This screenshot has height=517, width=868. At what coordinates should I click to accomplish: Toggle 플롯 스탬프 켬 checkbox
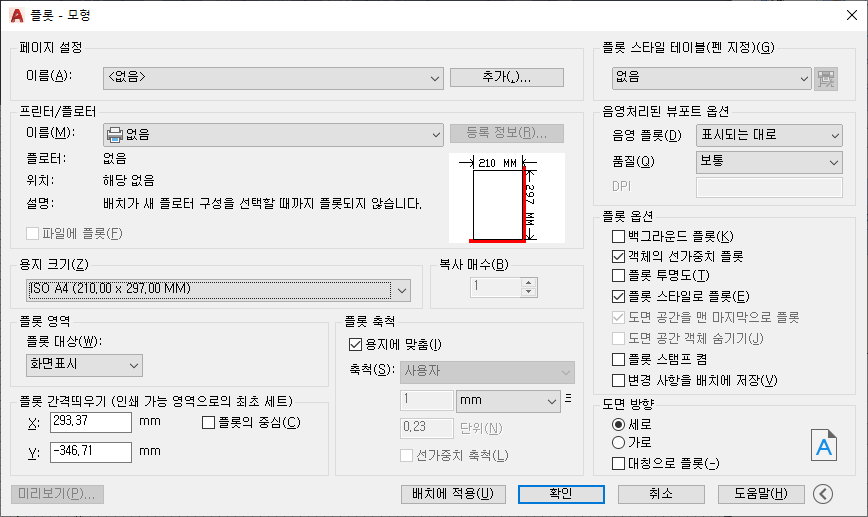pyautogui.click(x=618, y=359)
